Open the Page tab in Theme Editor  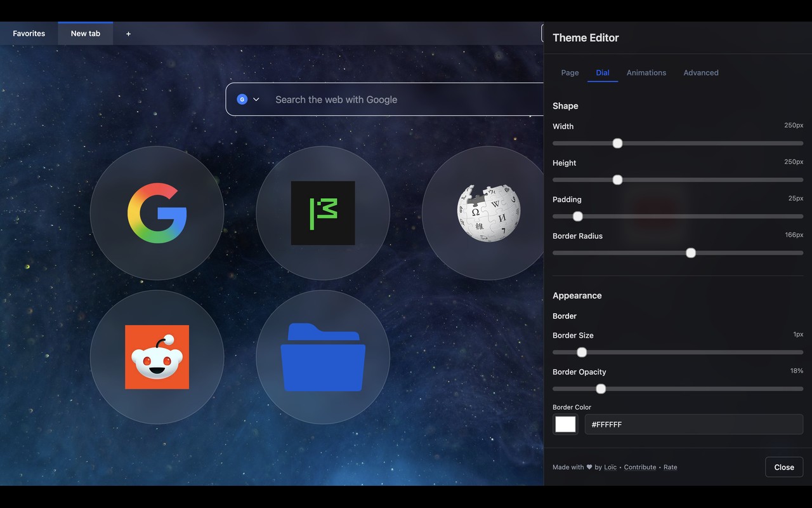click(x=570, y=72)
